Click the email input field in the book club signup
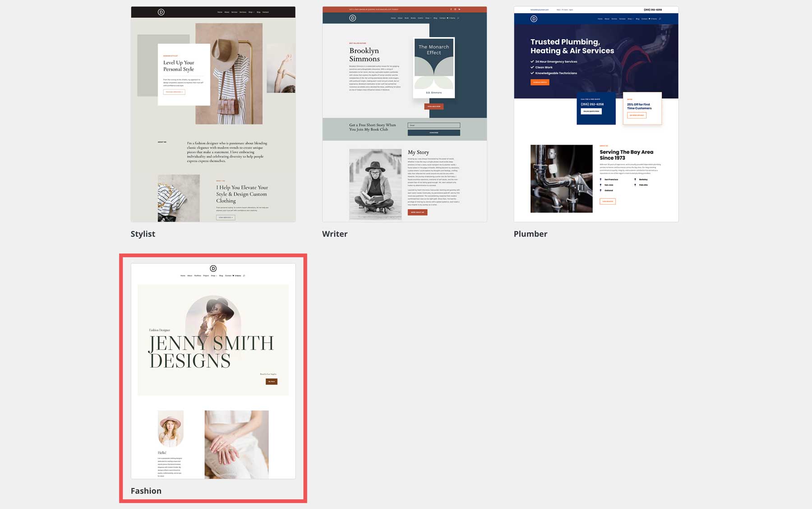 434,125
